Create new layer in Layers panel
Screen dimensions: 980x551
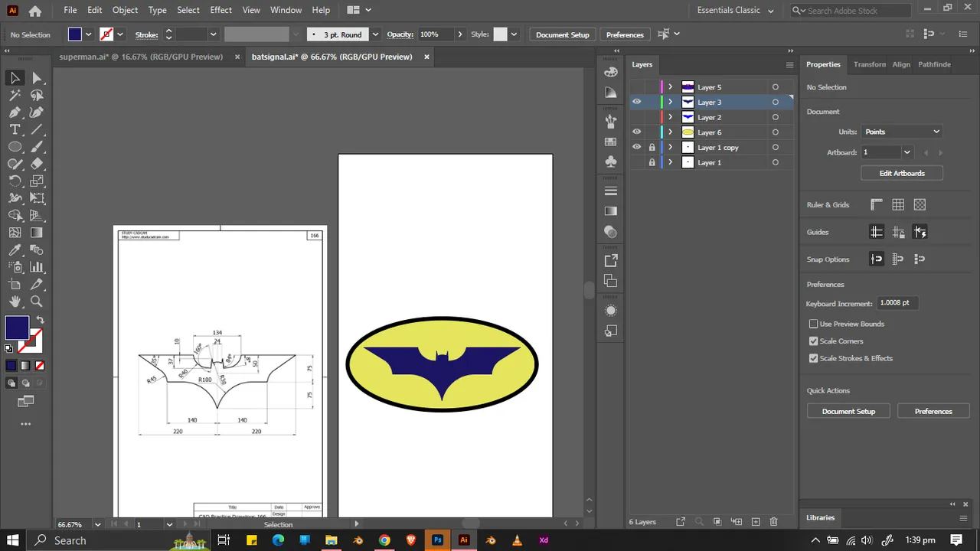[755, 522]
